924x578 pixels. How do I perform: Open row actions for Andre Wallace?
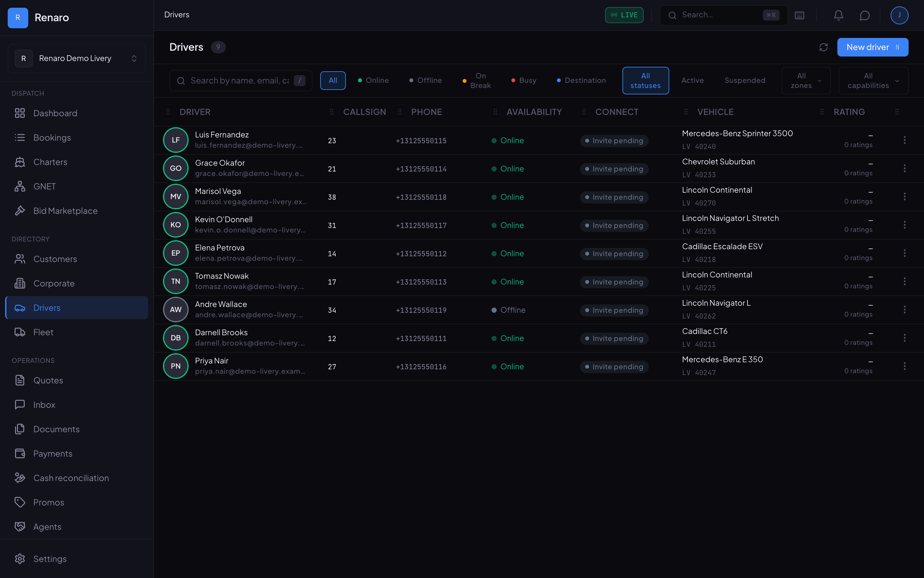click(904, 310)
